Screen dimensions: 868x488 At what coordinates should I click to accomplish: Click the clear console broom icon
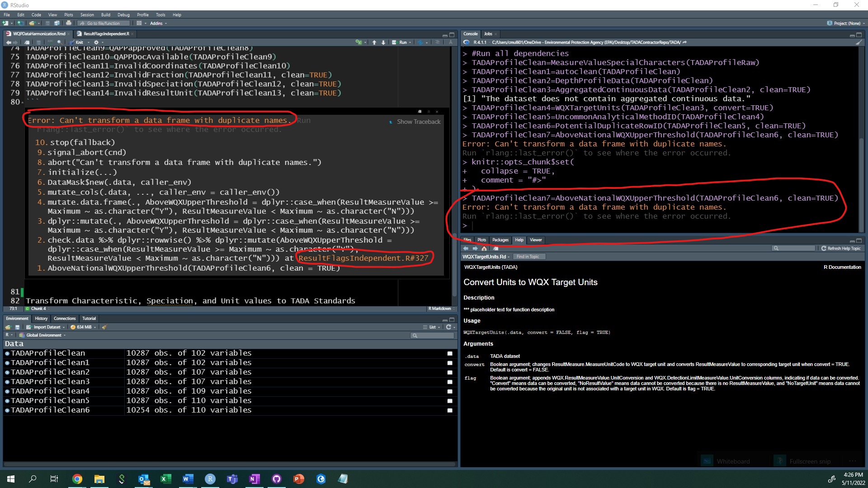859,42
